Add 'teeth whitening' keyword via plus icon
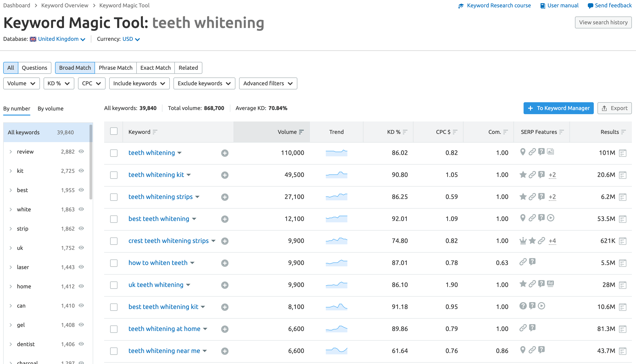 pyautogui.click(x=225, y=153)
